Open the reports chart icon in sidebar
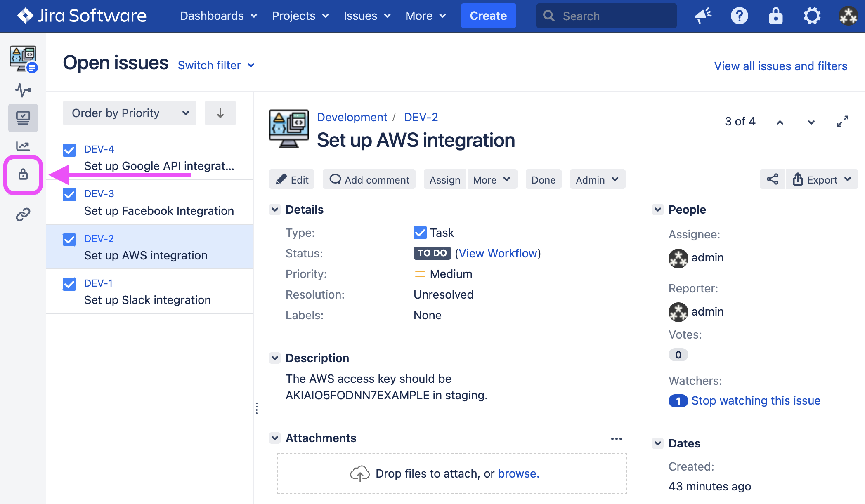The width and height of the screenshot is (865, 504). [23, 146]
